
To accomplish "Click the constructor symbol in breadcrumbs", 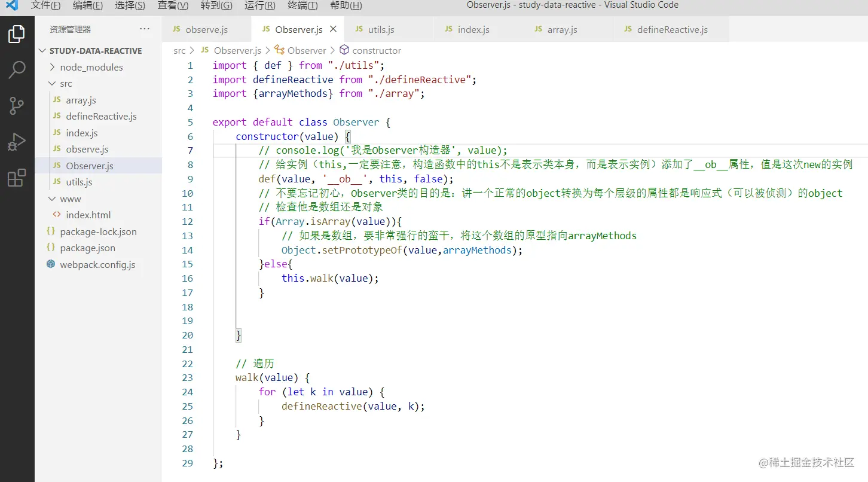I will pos(377,50).
